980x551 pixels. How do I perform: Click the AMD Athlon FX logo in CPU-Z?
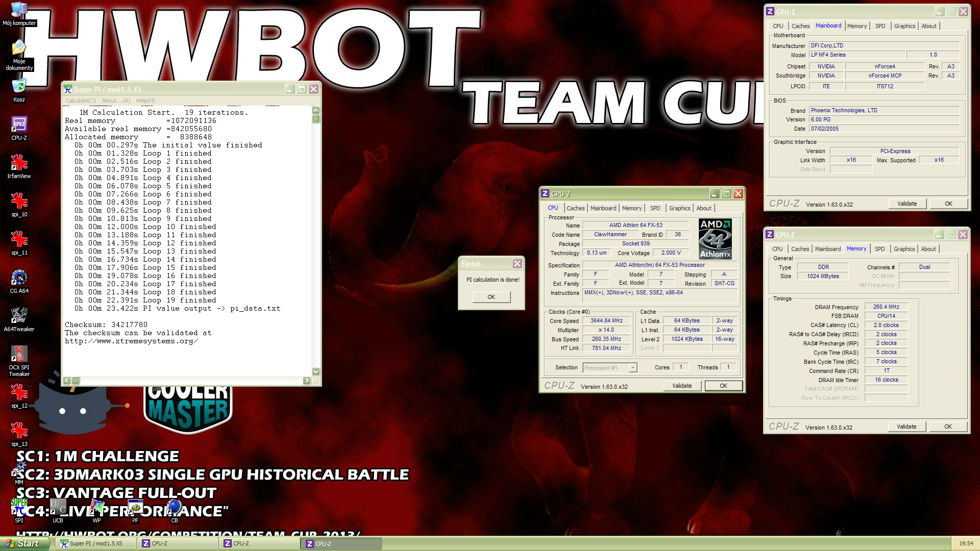click(715, 239)
